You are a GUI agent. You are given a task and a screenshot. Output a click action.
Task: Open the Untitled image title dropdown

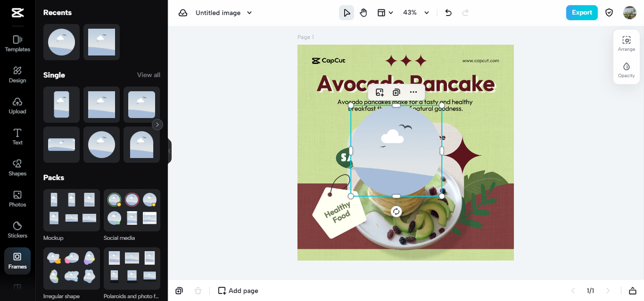[x=224, y=13]
